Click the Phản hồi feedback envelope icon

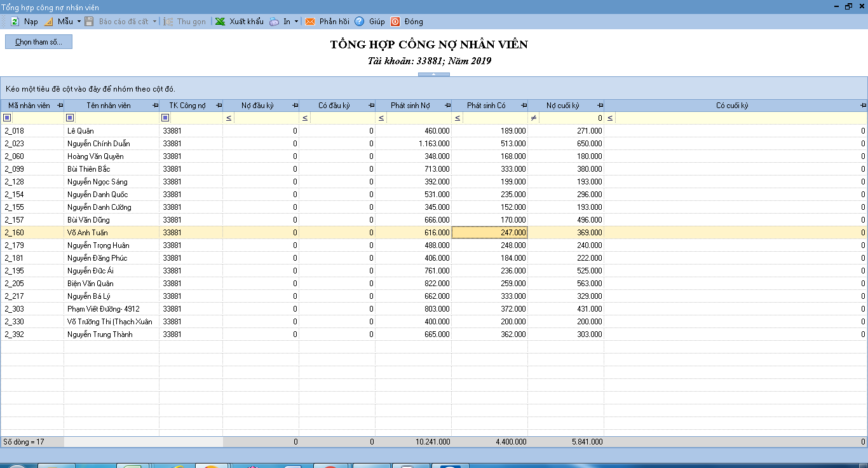[x=310, y=22]
